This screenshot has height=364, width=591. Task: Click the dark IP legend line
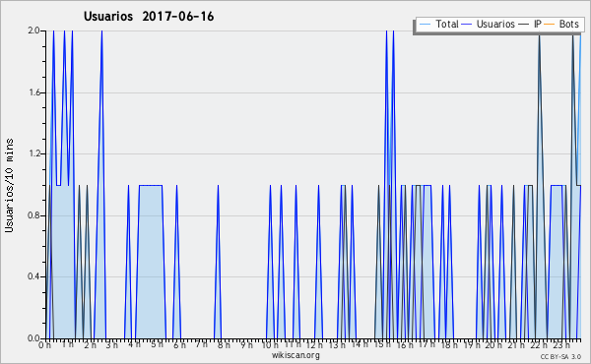point(524,25)
